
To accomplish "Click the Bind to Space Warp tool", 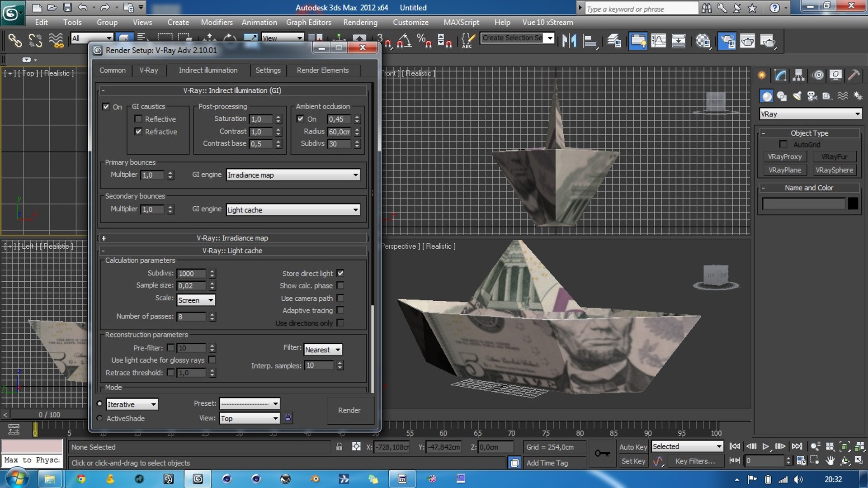I will click(x=56, y=41).
